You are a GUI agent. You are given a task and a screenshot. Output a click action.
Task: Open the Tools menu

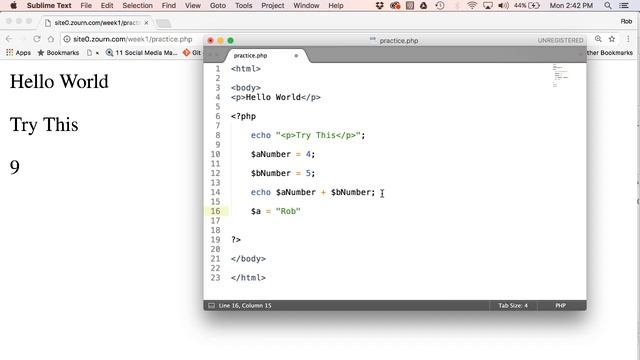(x=244, y=5)
